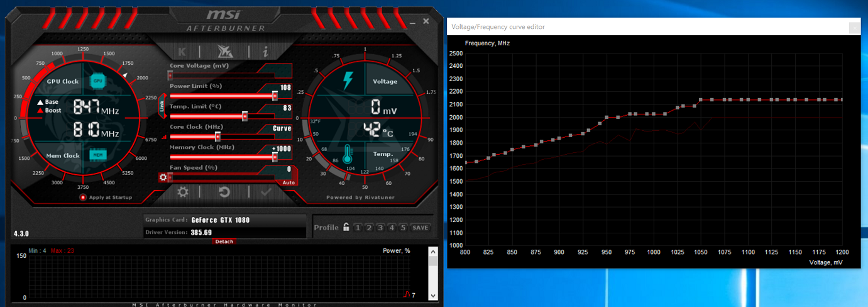Image resolution: width=868 pixels, height=307 pixels.
Task: Click the lightning bolt voltage icon
Action: pos(348,81)
